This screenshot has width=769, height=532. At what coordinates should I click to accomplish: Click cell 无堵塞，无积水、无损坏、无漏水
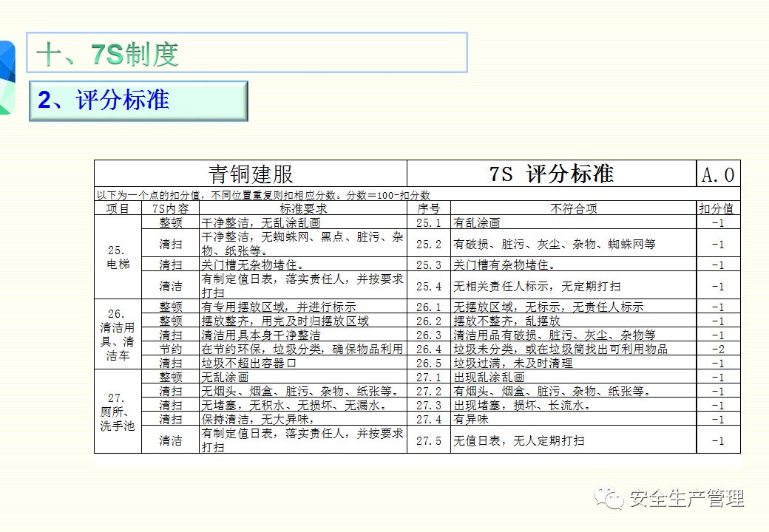[x=303, y=405]
